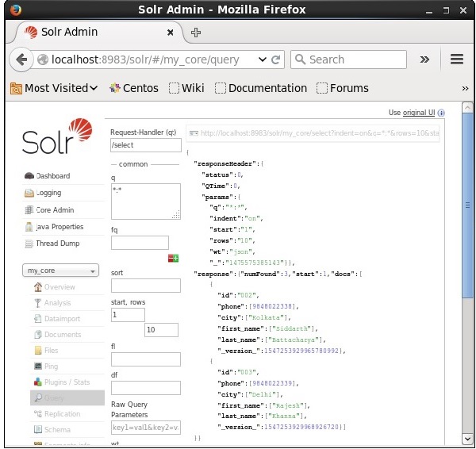Open a new tab with plus button
Screen dimensions: 476x449
coord(196,33)
